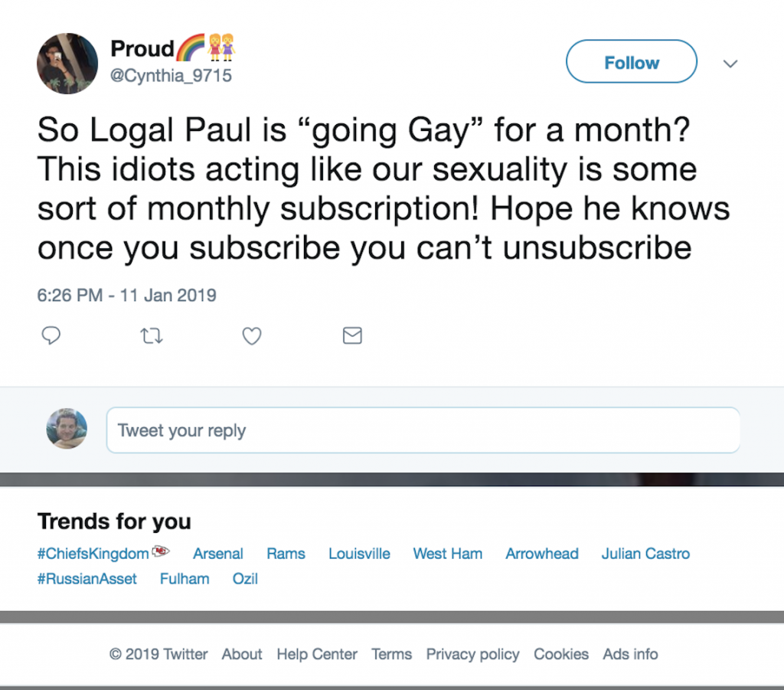
Task: Open the #RussianAsset hashtag trend
Action: (87, 579)
